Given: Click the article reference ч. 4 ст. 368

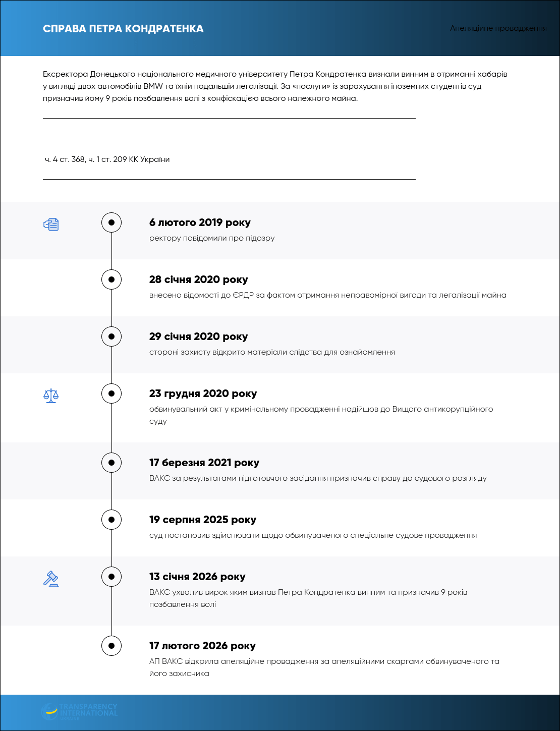Looking at the screenshot, I should coord(65,159).
